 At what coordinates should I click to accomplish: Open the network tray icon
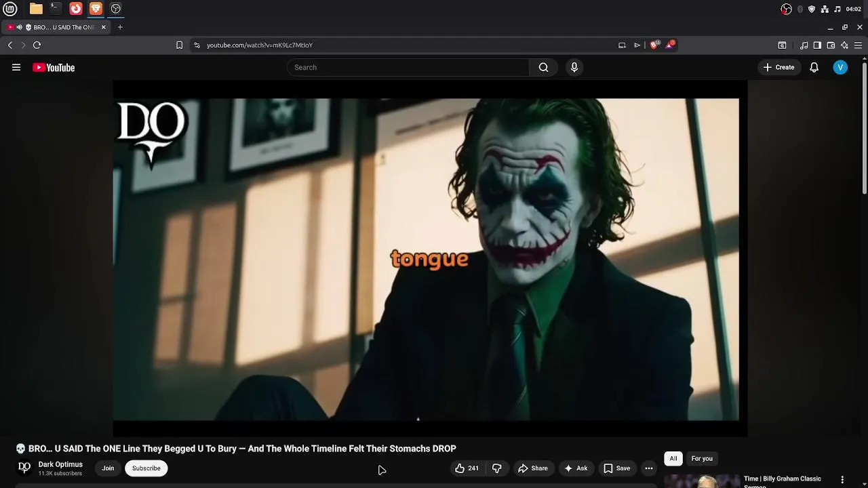[825, 9]
